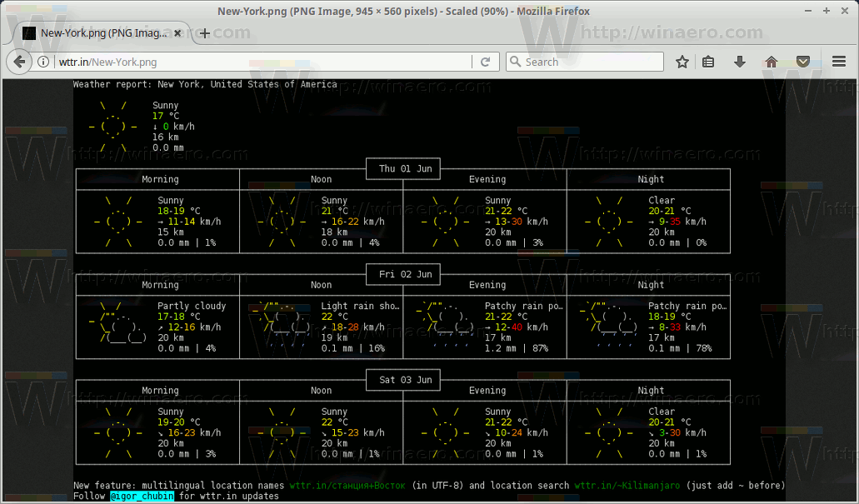
Task: Open a new tab with the plus button
Action: [205, 32]
